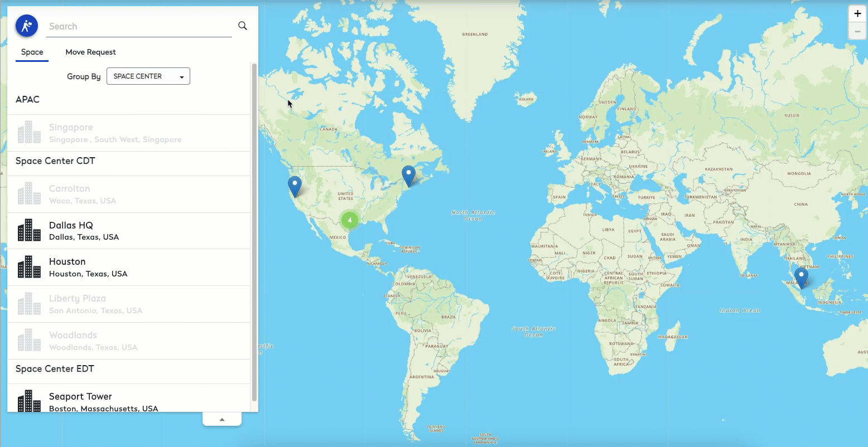Click the blue app logo icon

26,26
